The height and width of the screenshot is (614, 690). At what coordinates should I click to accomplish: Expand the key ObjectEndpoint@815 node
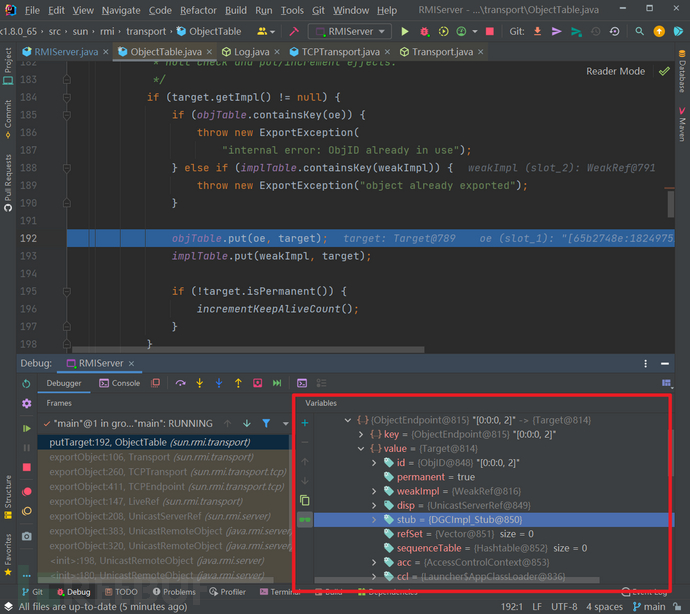[x=361, y=434]
